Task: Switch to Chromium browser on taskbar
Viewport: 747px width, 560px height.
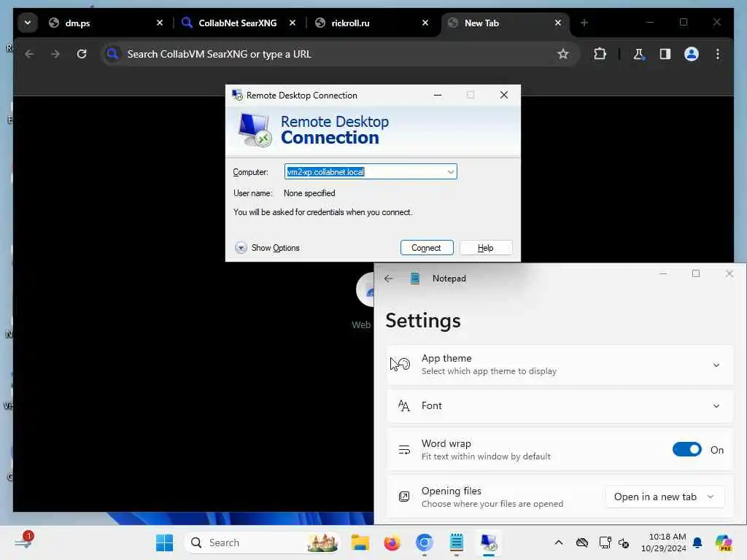Action: click(424, 542)
